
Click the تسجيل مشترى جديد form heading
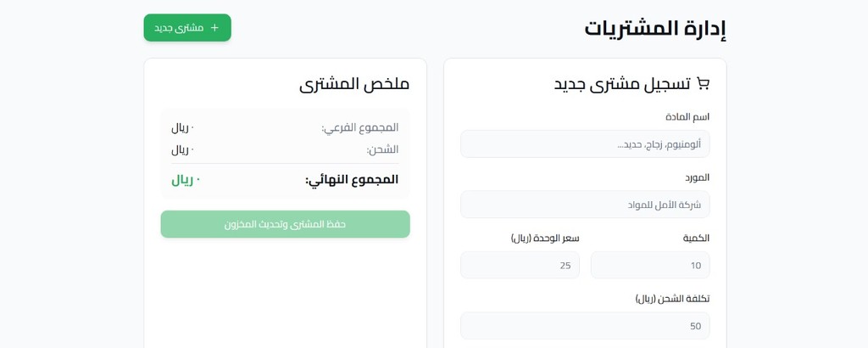[x=622, y=83]
